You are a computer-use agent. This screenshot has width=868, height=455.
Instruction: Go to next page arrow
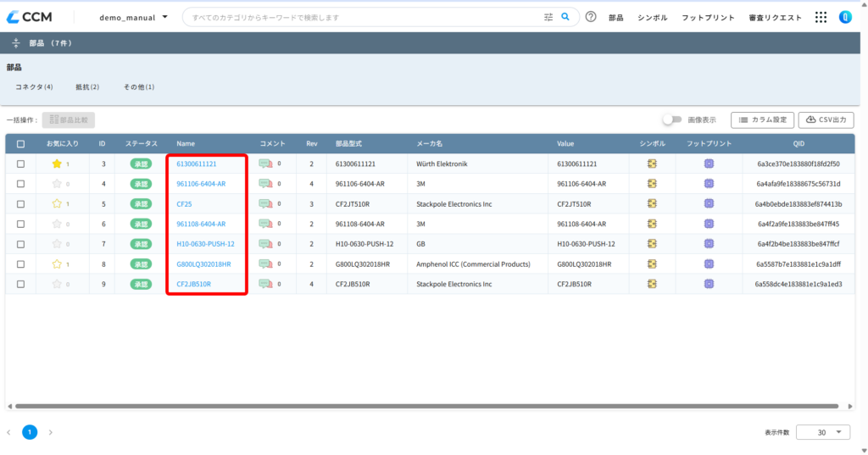[x=50, y=432]
